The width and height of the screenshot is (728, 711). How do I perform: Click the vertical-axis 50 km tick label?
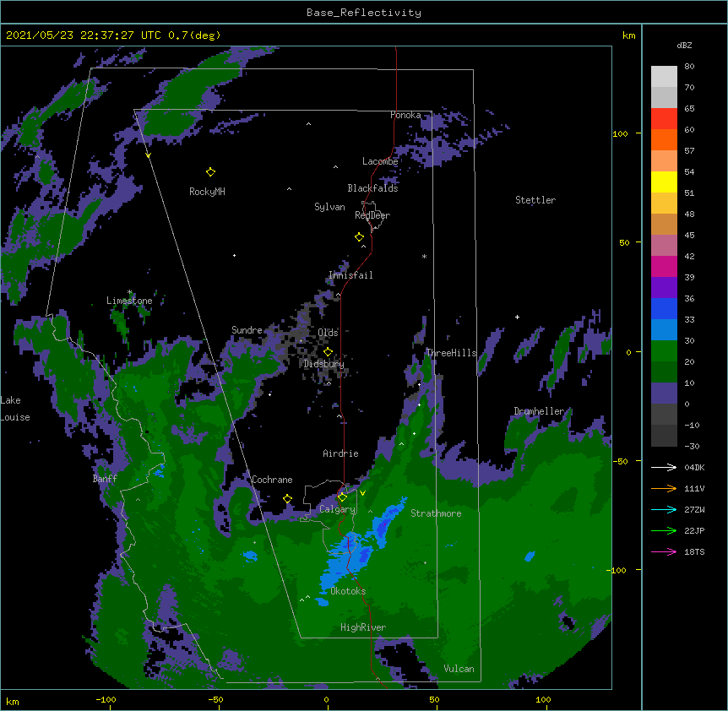tap(624, 242)
